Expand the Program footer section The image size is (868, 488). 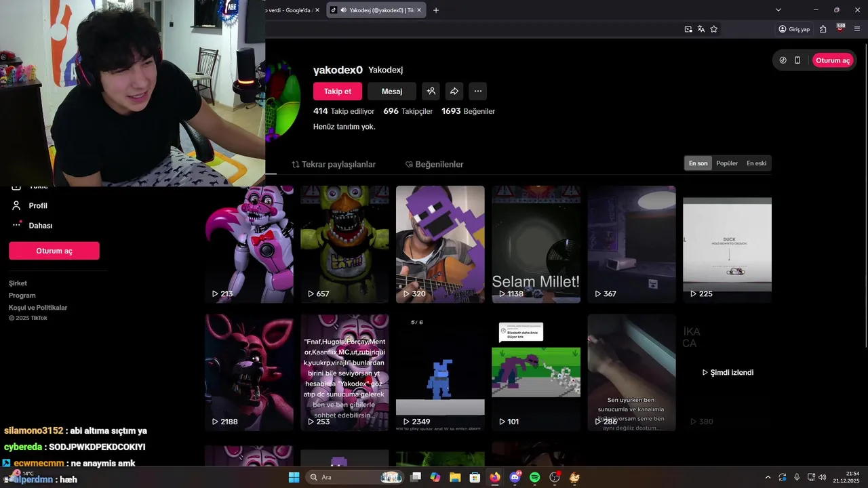[x=22, y=296]
